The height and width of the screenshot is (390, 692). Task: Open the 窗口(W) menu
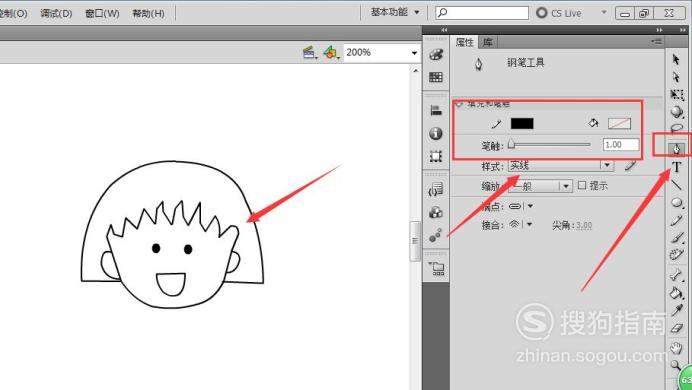(102, 13)
